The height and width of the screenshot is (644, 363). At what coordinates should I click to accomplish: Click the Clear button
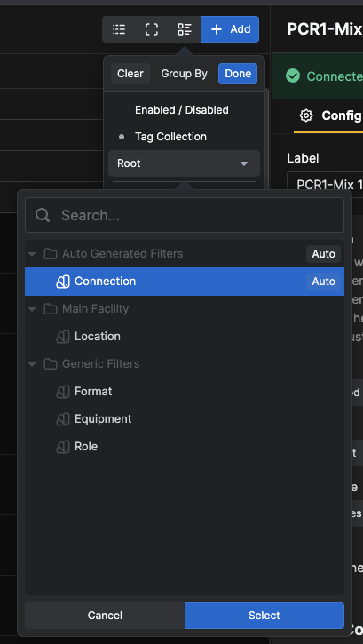coord(130,74)
